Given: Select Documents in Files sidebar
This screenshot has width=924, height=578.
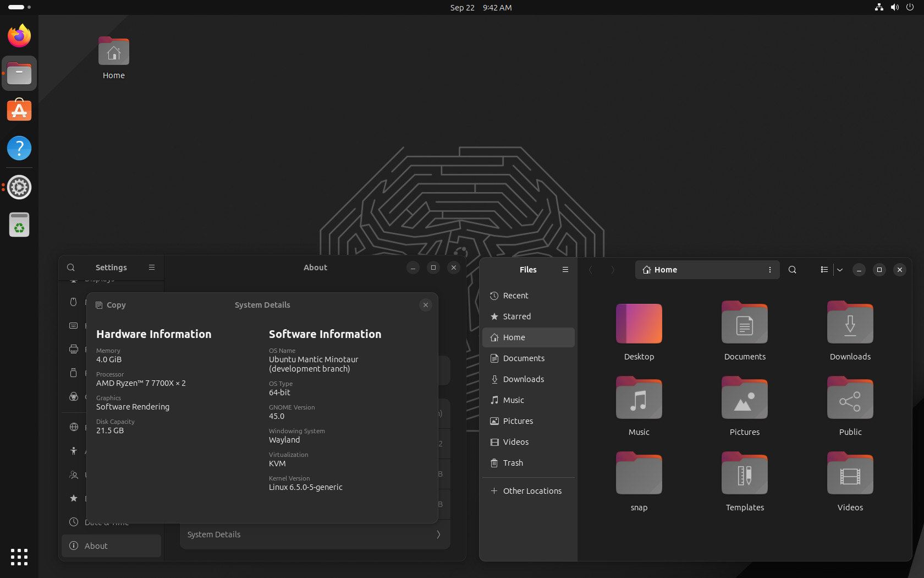Looking at the screenshot, I should pyautogui.click(x=529, y=358).
